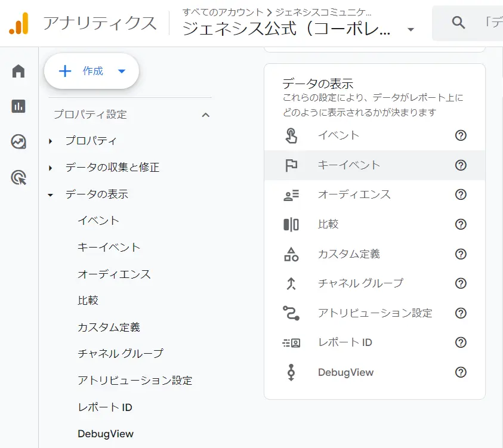Click help icon beside カスタム定義 row
The image size is (503, 448).
click(461, 254)
